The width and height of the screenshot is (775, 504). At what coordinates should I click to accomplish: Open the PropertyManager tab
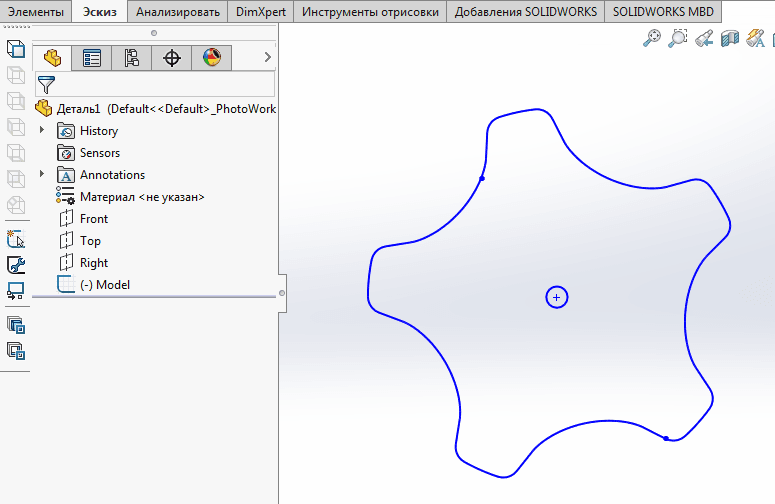(x=92, y=58)
